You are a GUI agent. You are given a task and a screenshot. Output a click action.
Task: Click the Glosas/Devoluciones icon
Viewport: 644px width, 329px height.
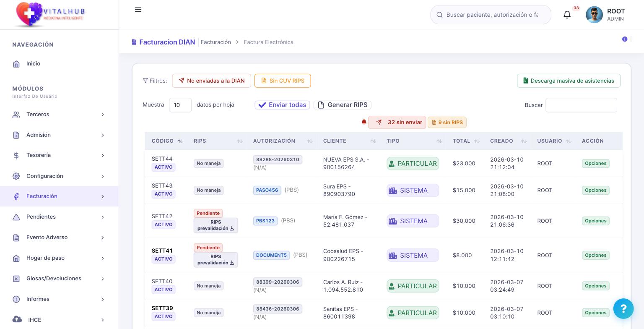coord(16,279)
